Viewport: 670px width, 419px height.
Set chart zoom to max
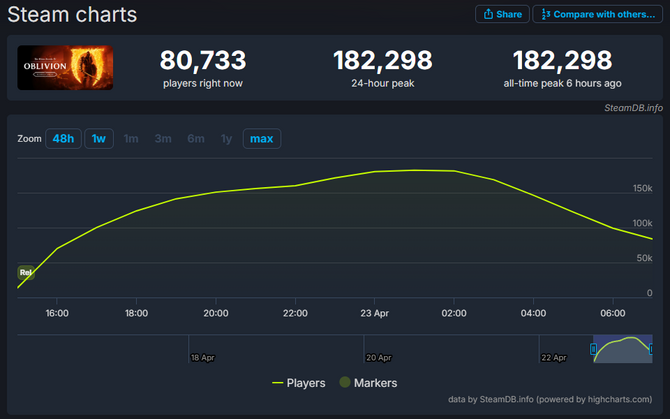[262, 139]
